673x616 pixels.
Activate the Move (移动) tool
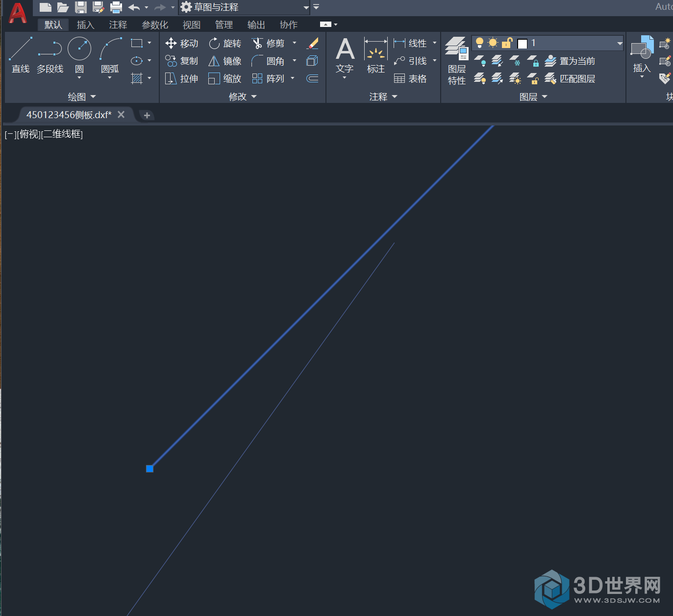182,43
